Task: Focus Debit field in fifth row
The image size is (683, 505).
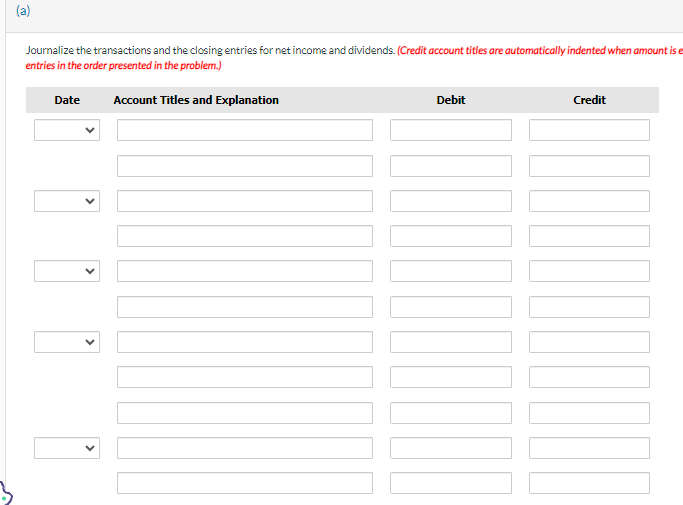Action: 451,271
